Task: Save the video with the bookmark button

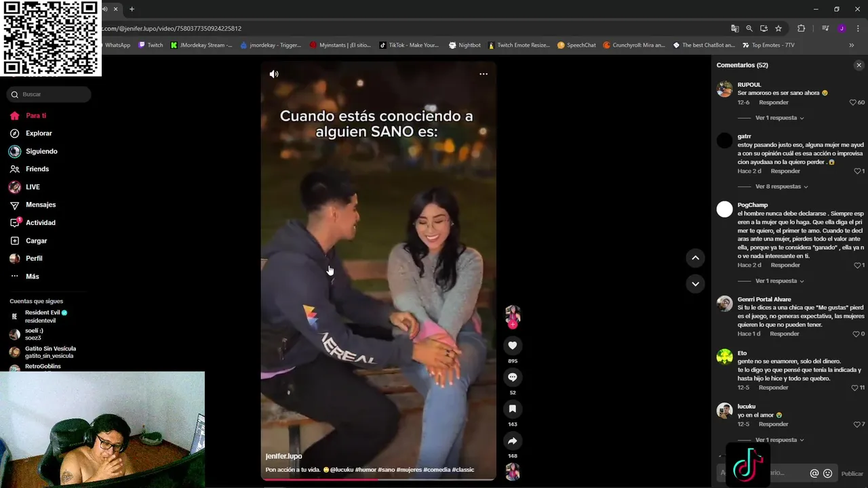Action: [x=513, y=409]
